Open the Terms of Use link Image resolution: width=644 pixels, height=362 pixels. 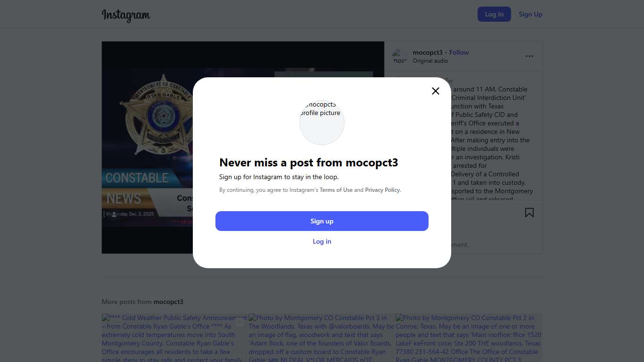coord(336,190)
